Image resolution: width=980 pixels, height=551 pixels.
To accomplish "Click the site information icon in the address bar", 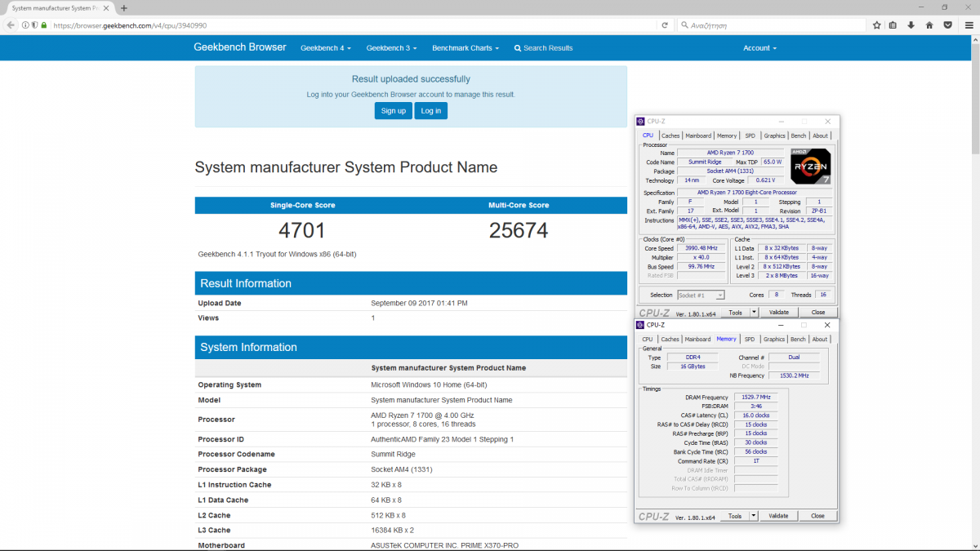I will click(x=25, y=25).
